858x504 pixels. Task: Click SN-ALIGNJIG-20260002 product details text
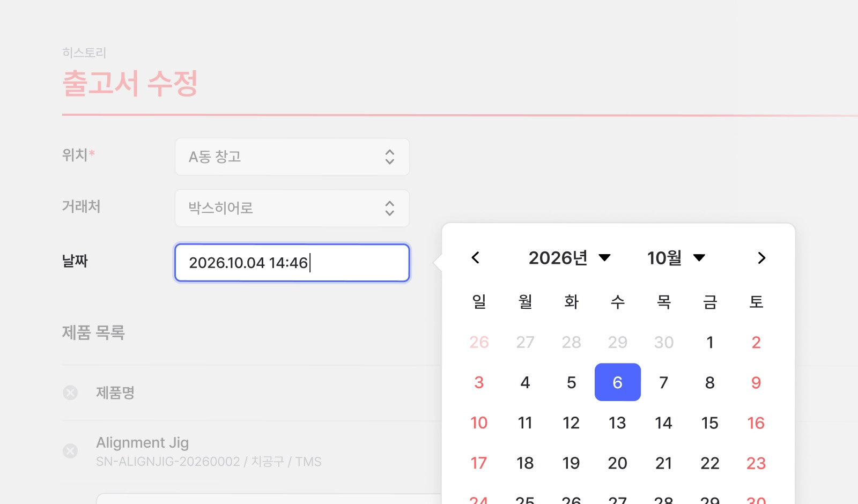pyautogui.click(x=209, y=462)
